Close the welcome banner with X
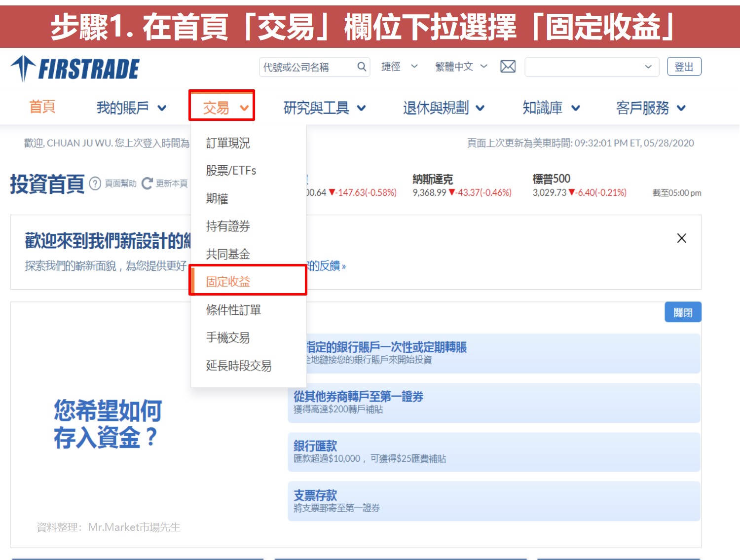Screen dimensions: 740x560 pos(682,238)
